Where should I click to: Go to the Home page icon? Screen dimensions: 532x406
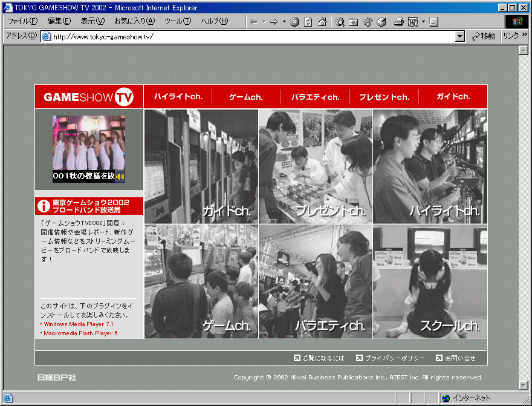pos(322,22)
